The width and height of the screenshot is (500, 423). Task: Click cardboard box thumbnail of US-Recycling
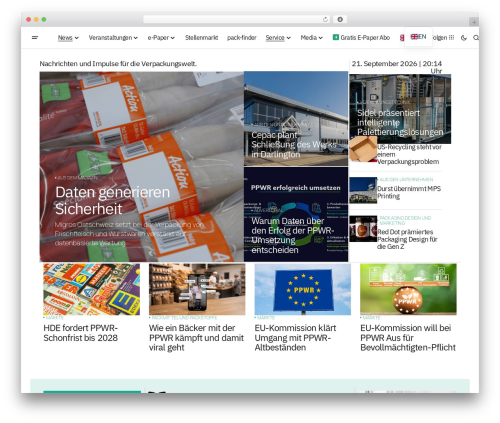click(363, 149)
